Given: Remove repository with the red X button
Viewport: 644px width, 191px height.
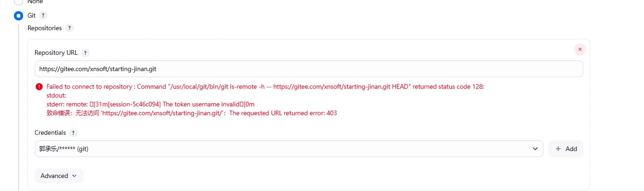Looking at the screenshot, I should click(580, 49).
